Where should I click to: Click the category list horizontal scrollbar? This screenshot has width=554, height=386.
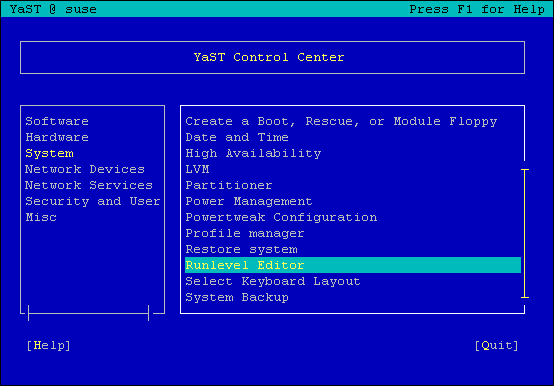(88, 313)
